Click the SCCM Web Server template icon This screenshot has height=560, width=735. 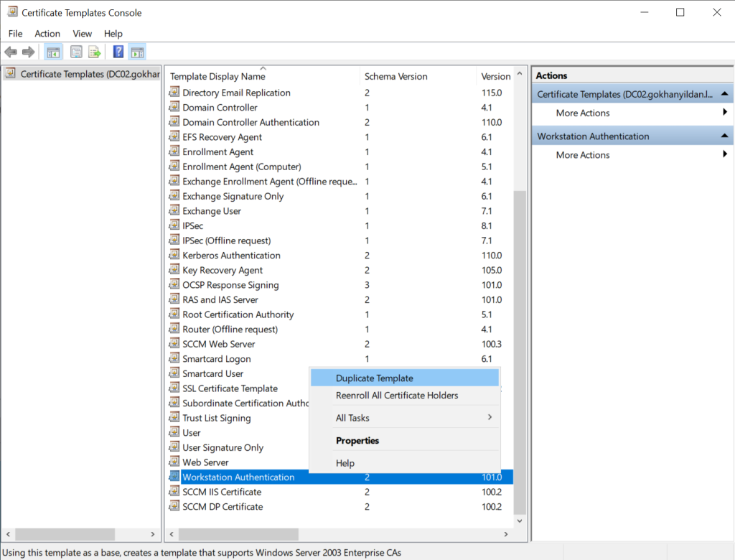tap(174, 343)
